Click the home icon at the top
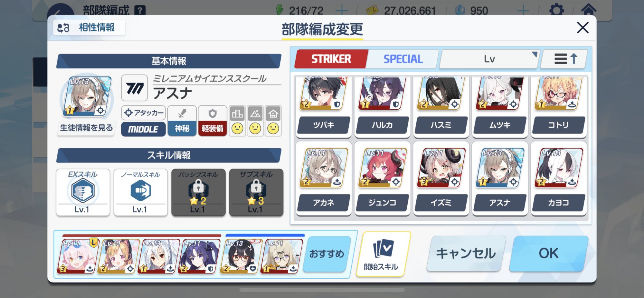The height and width of the screenshot is (298, 644). coord(588,10)
